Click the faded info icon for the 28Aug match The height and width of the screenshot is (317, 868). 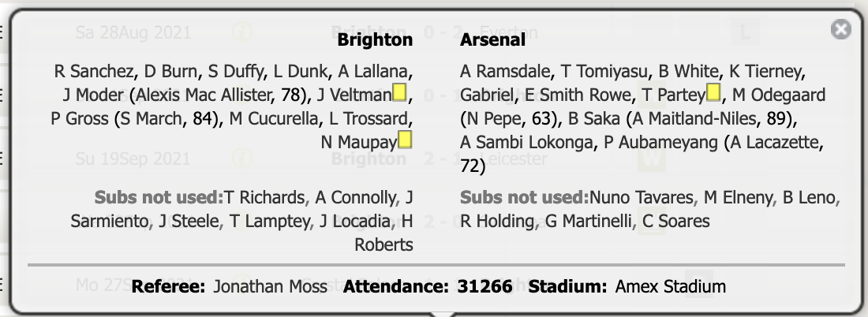tap(241, 32)
